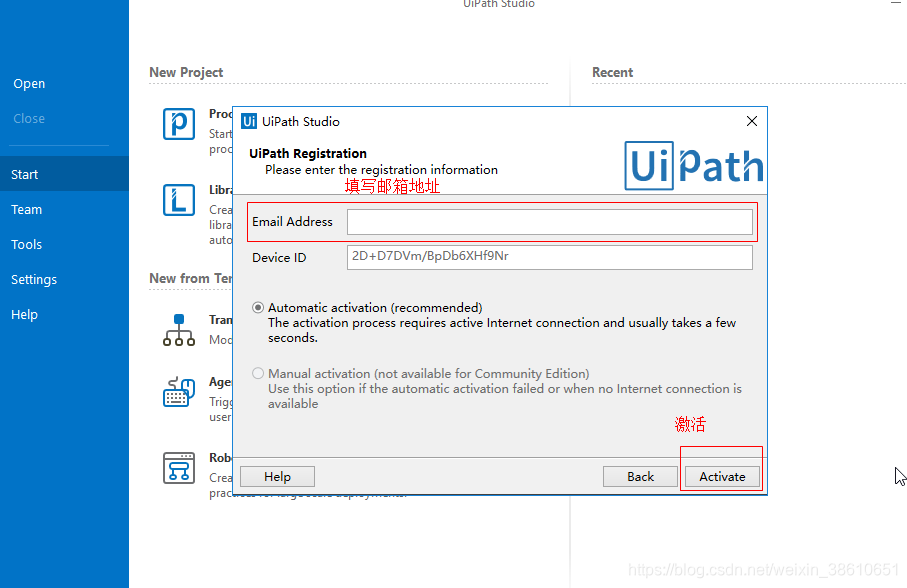Select Manual activation radio button
Screen dimensions: 907x588
point(258,373)
